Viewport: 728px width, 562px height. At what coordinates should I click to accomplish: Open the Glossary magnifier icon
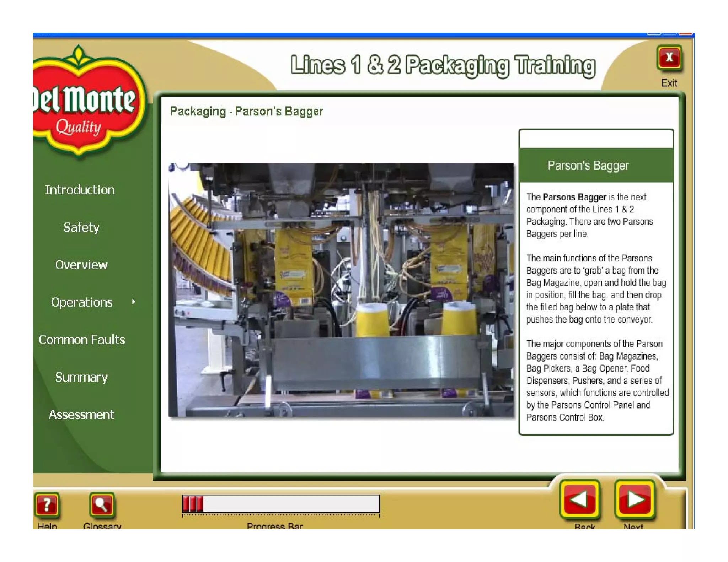click(x=102, y=504)
